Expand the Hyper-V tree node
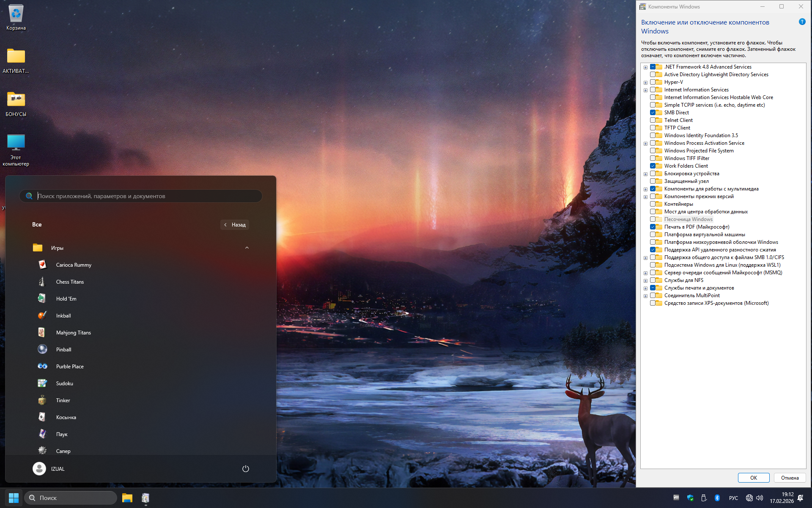 pyautogui.click(x=645, y=83)
